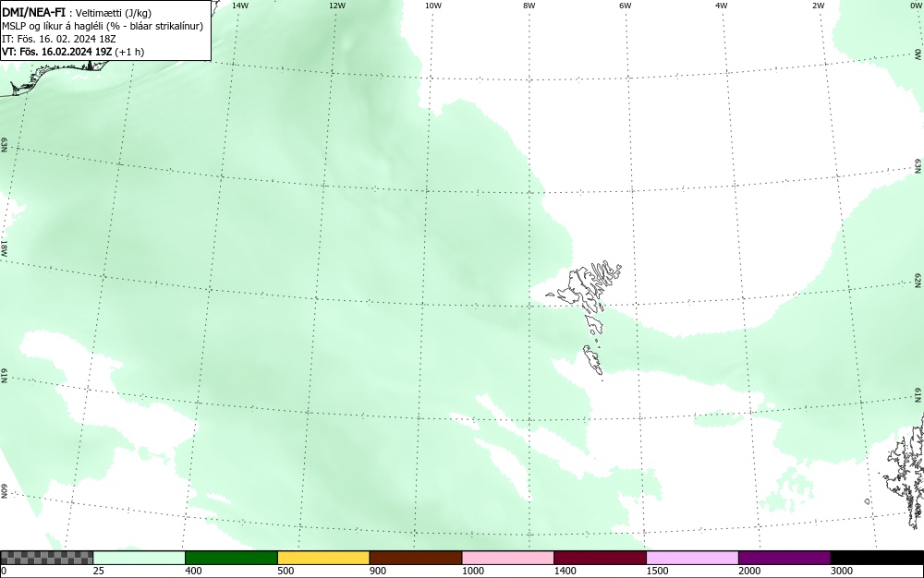
Task: Click the yellow 500–900 legend swatch
Action: (x=323, y=558)
